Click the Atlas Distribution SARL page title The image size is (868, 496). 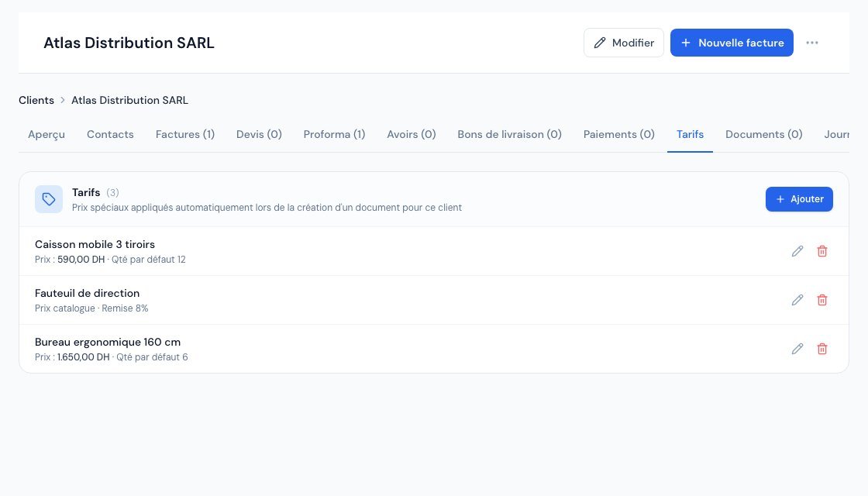(129, 43)
